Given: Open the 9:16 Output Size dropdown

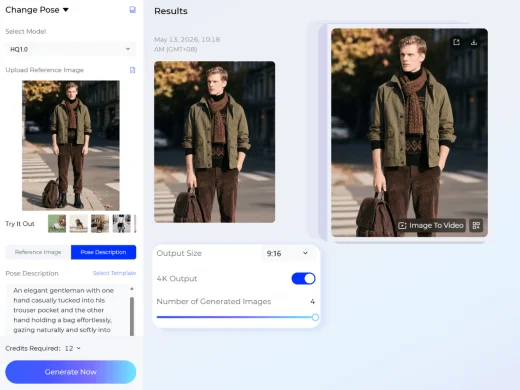Looking at the screenshot, I should point(288,253).
